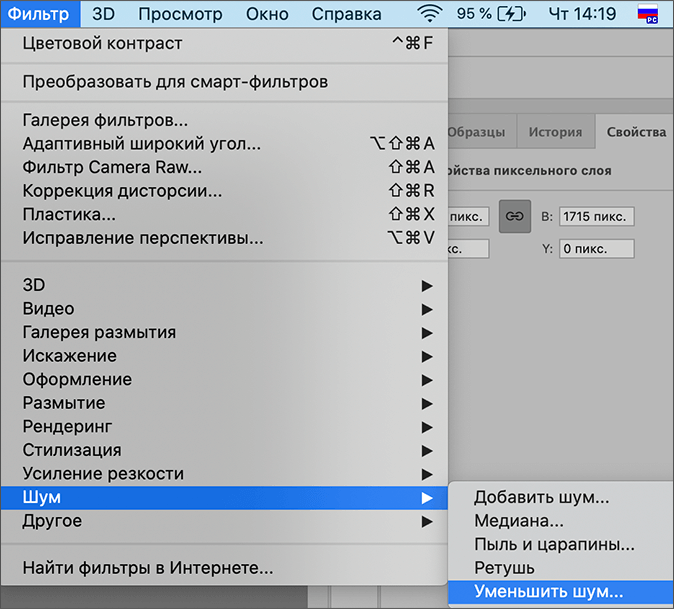Open the Фильтр menu in menu bar
Screen dimensions: 674x609
click(40, 14)
